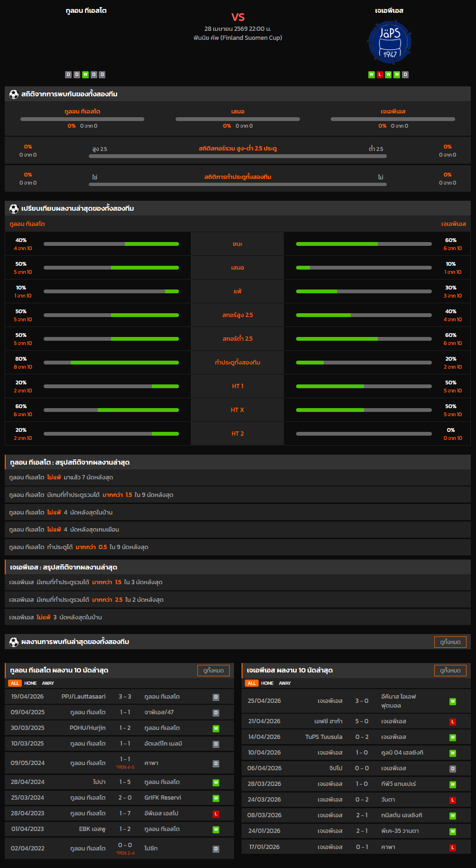Image resolution: width=476 pixels, height=868 pixels.
Task: Click soccer ball icon beside recent form comparison header
Action: coord(14,209)
